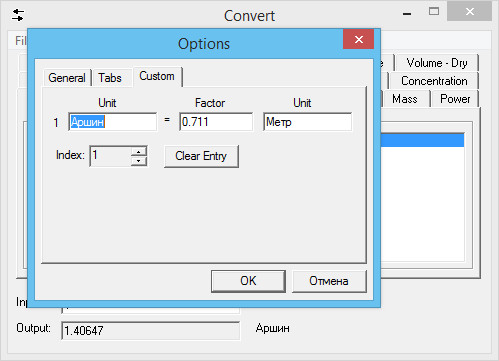Image resolution: width=499 pixels, height=361 pixels.
Task: Cancel the dialog with the Отмена button
Action: [x=329, y=281]
